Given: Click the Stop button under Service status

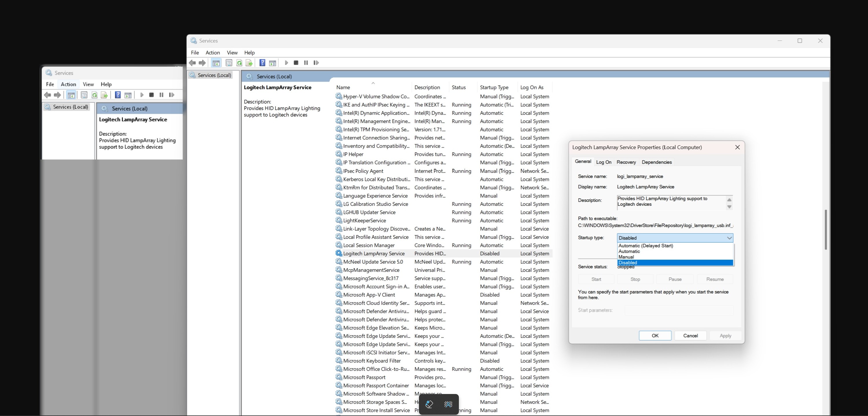Looking at the screenshot, I should (x=635, y=279).
